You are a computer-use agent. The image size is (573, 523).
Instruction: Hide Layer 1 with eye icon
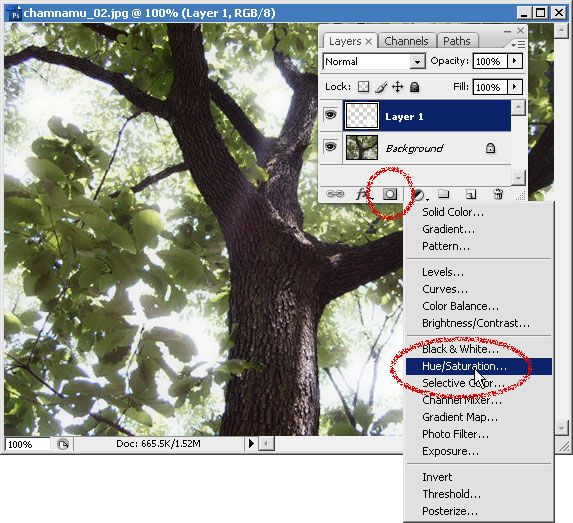[x=330, y=115]
